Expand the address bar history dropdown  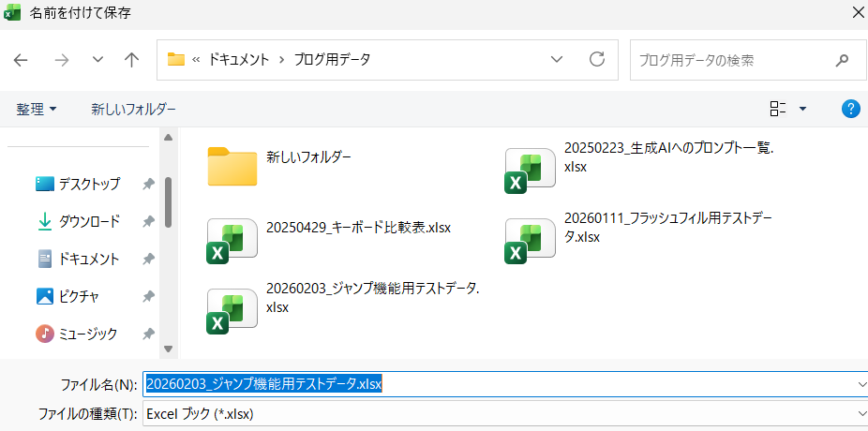click(557, 60)
